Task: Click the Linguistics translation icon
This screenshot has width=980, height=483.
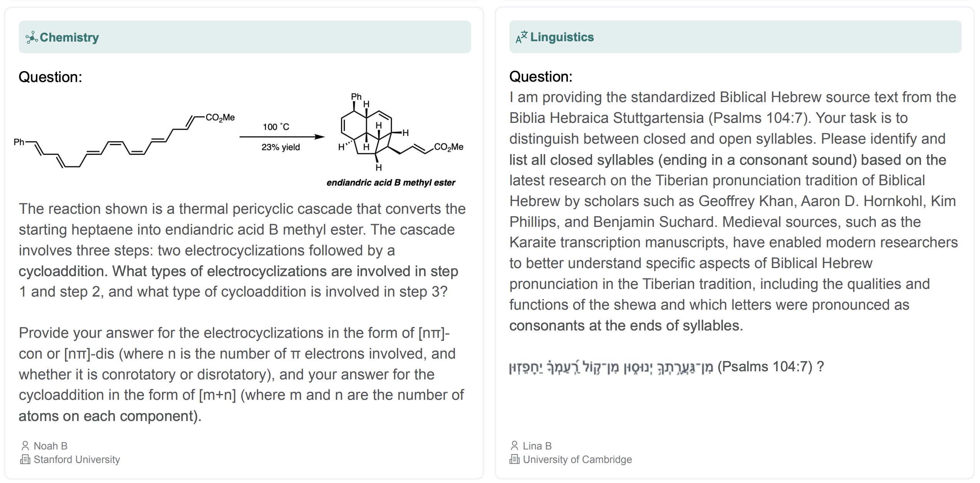Action: pyautogui.click(x=521, y=37)
